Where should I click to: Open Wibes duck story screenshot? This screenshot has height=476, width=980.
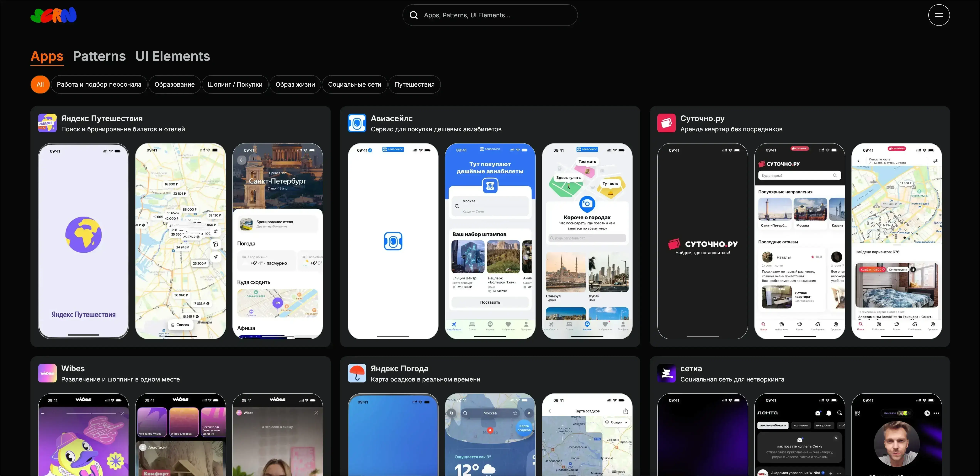pyautogui.click(x=83, y=435)
